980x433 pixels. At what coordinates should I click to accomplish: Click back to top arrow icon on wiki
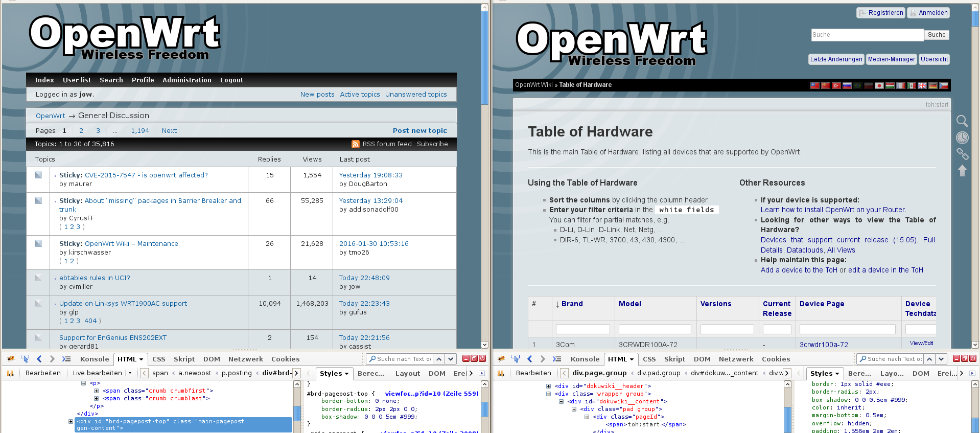962,171
